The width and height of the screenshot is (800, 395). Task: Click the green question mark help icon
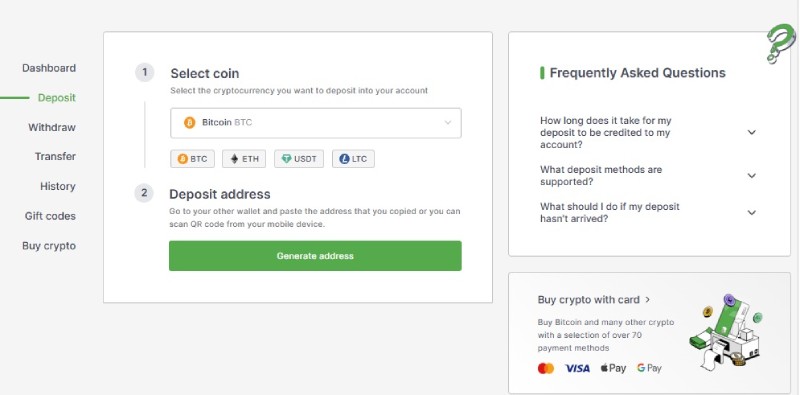coord(781,44)
